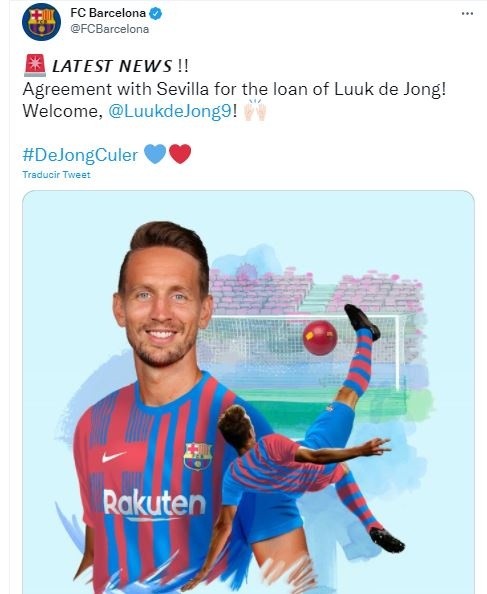Open the Luuk de Jong announcement image
Screen dimensions: 487x594
point(248,392)
